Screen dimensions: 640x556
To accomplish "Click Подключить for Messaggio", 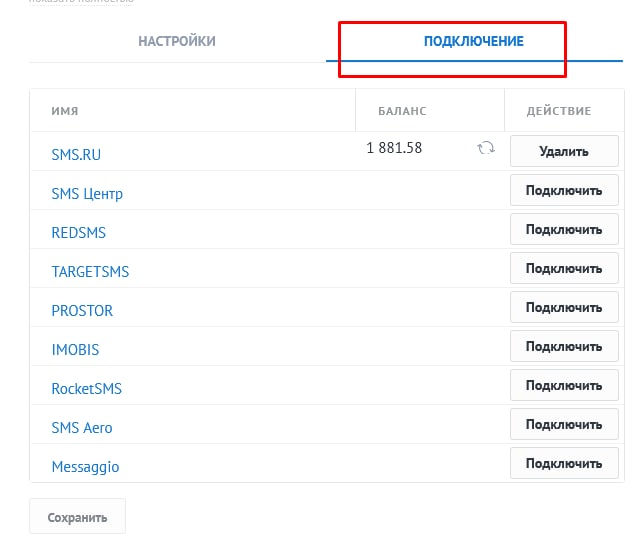I will tap(564, 463).
